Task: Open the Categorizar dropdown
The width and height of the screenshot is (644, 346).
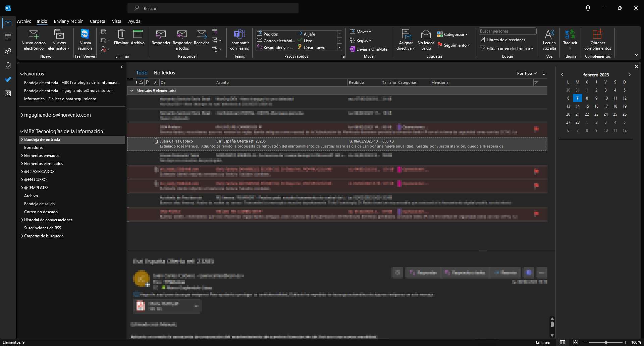Action: (452, 34)
